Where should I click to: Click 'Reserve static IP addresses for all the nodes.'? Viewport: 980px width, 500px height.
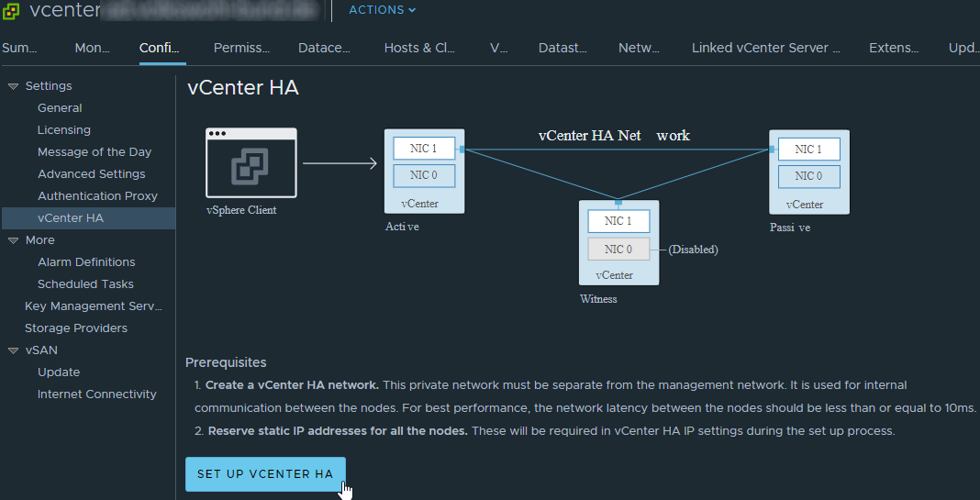[338, 431]
